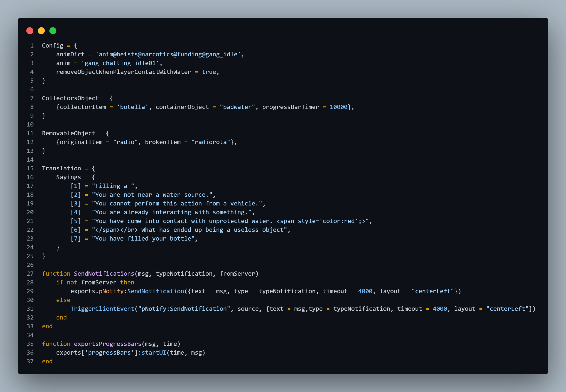
Task: Click the 'containerObject' key
Action: coord(182,107)
